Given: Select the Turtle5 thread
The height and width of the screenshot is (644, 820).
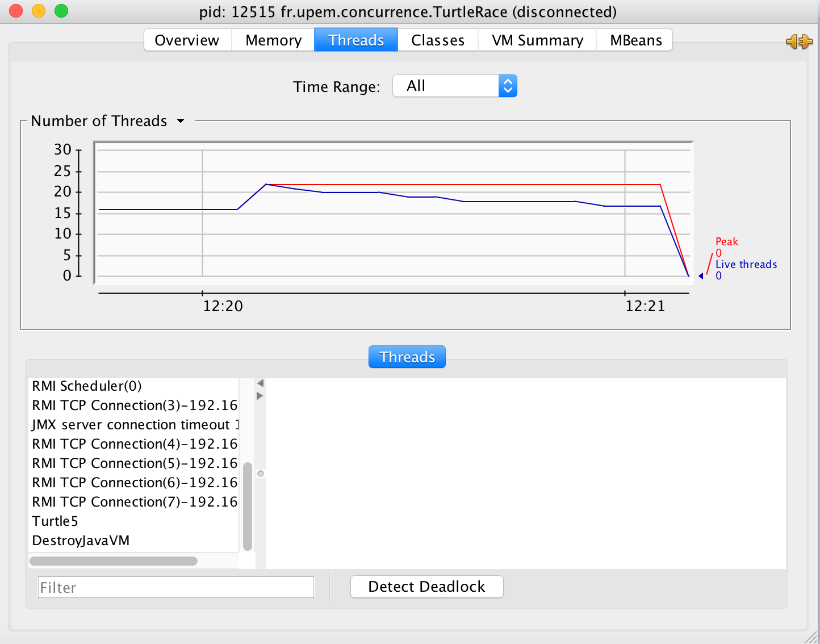Looking at the screenshot, I should click(x=134, y=521).
